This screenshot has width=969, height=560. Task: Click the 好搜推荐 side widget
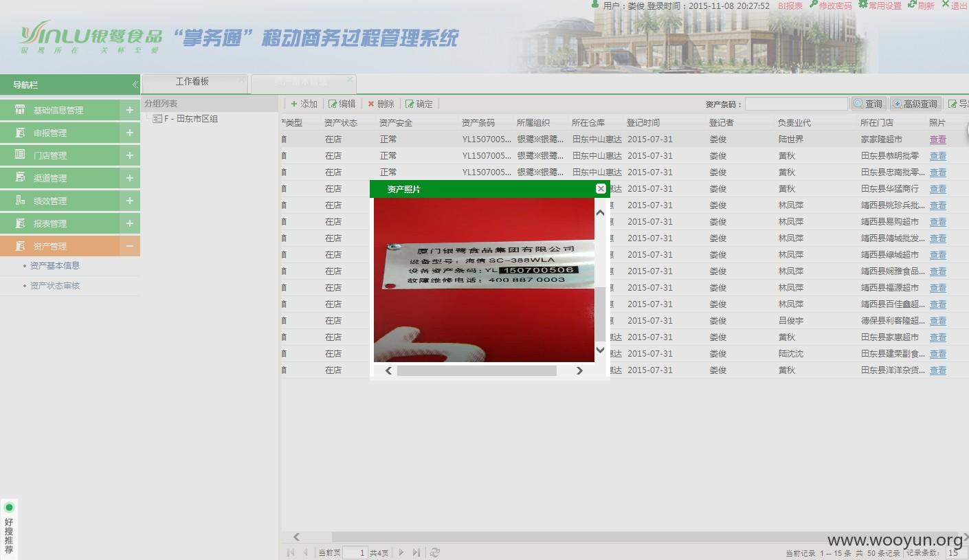[9, 528]
